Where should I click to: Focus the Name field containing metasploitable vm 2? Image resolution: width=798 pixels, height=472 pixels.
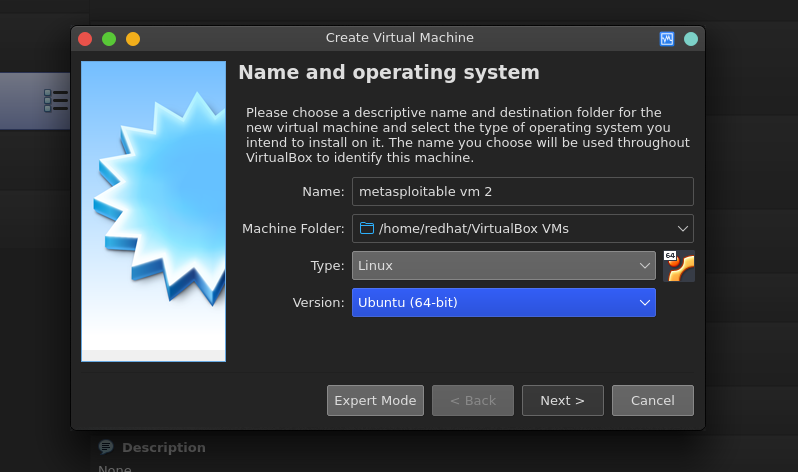tap(523, 191)
